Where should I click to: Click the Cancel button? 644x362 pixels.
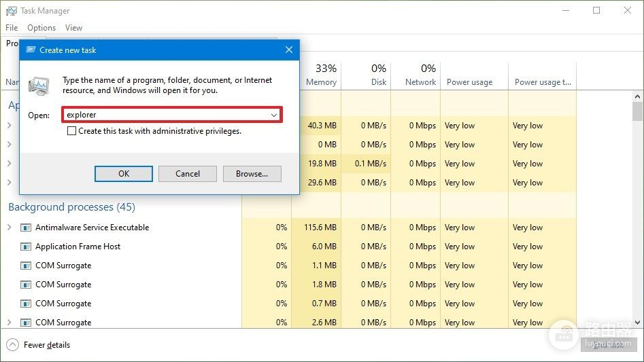[188, 173]
